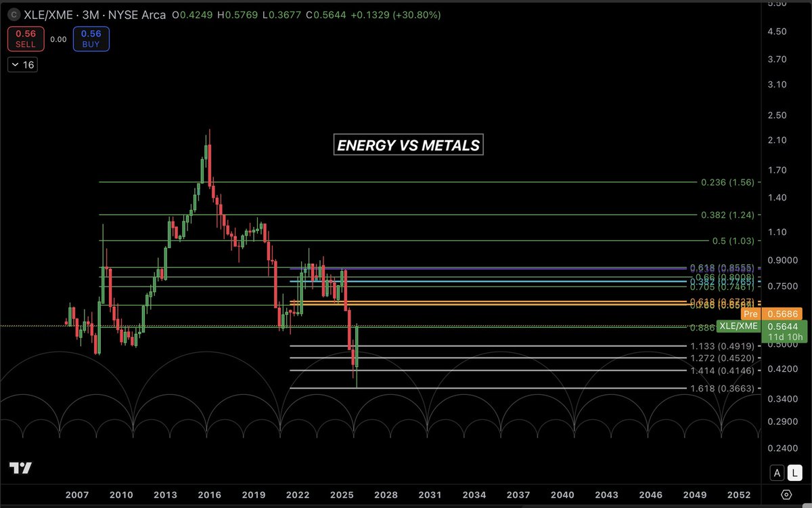812x508 pixels.
Task: Click the 0.56 SELL button
Action: pos(24,39)
